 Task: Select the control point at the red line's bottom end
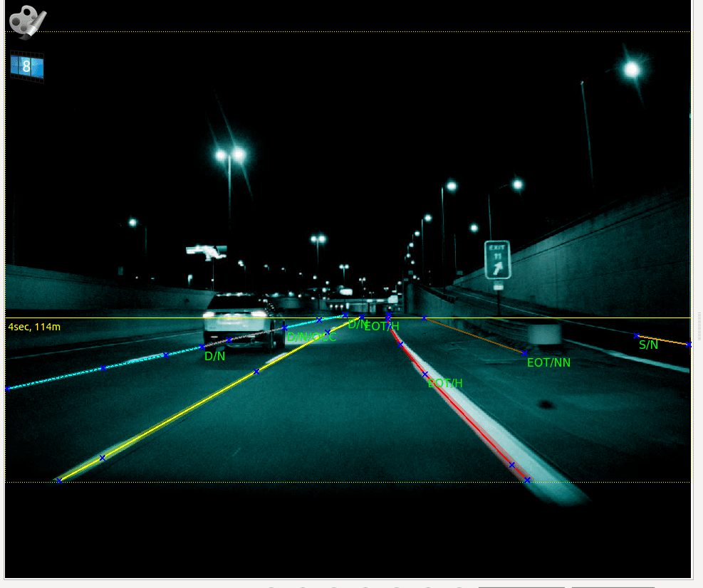tap(528, 480)
